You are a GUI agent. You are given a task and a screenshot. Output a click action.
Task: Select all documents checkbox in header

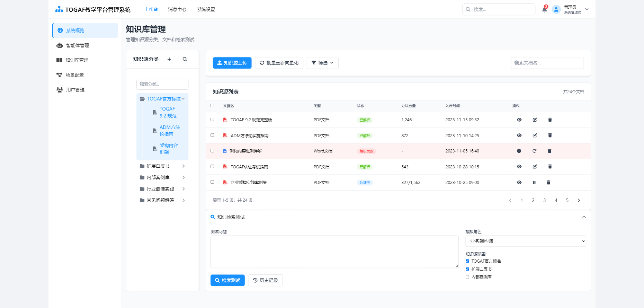tap(212, 106)
